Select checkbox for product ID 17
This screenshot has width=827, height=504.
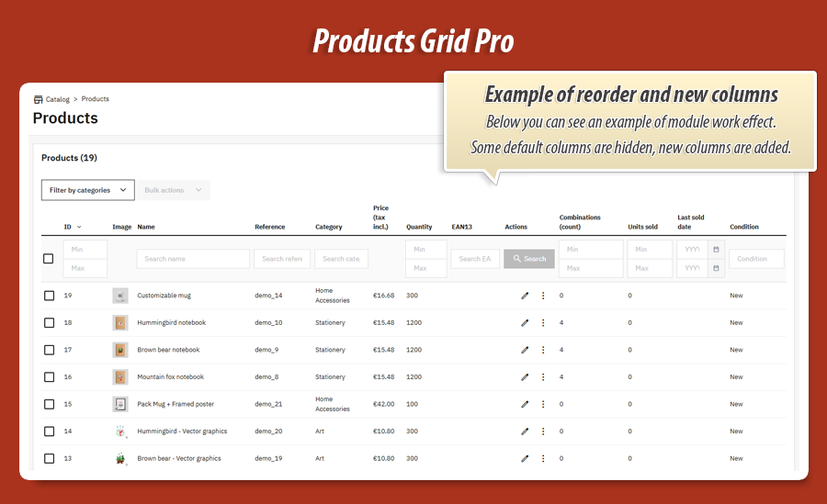49,350
